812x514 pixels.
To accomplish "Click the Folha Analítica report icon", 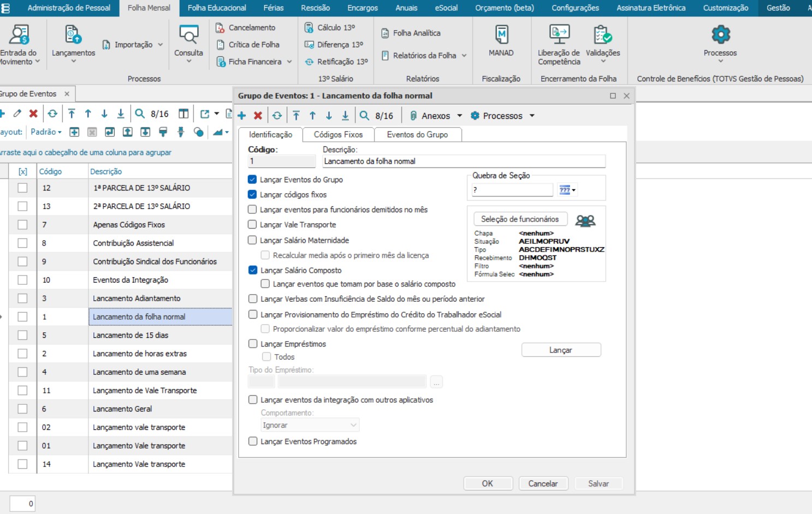I will point(385,33).
